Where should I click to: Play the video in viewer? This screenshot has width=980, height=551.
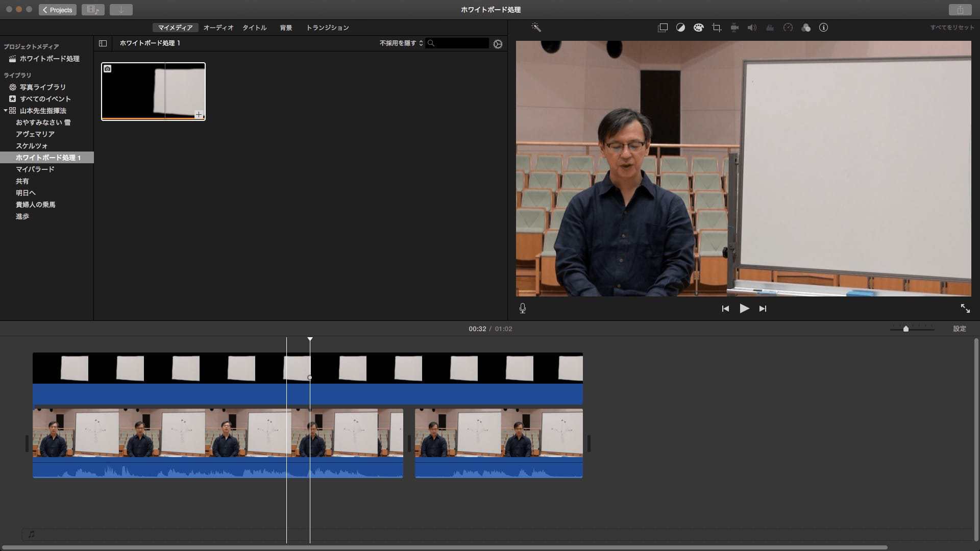pos(744,308)
